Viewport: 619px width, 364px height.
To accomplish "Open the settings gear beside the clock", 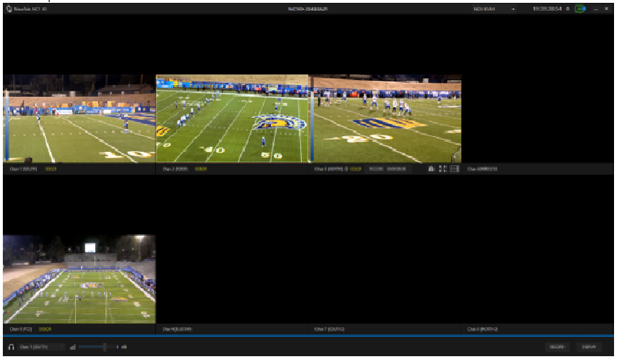I will pos(568,9).
